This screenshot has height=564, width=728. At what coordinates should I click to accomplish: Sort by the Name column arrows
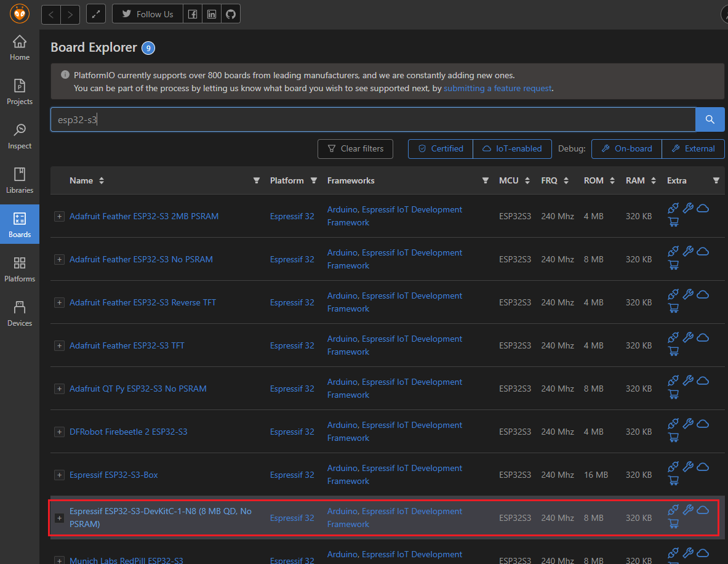pyautogui.click(x=102, y=181)
